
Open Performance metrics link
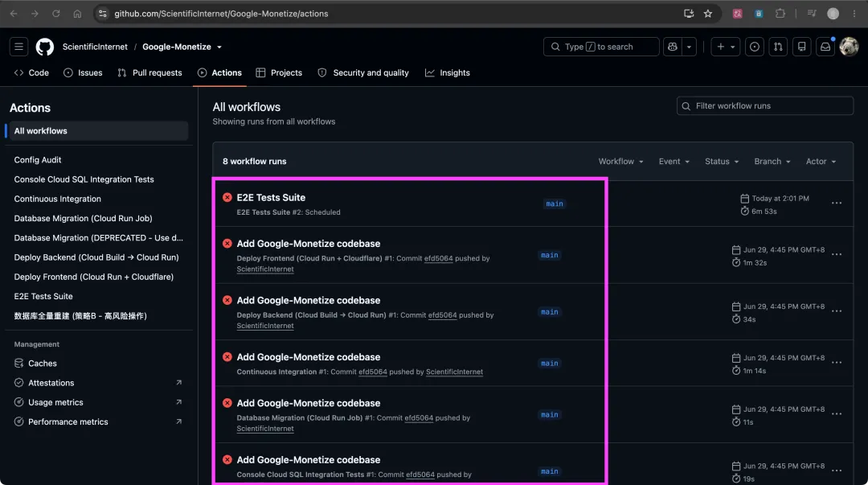(68, 421)
